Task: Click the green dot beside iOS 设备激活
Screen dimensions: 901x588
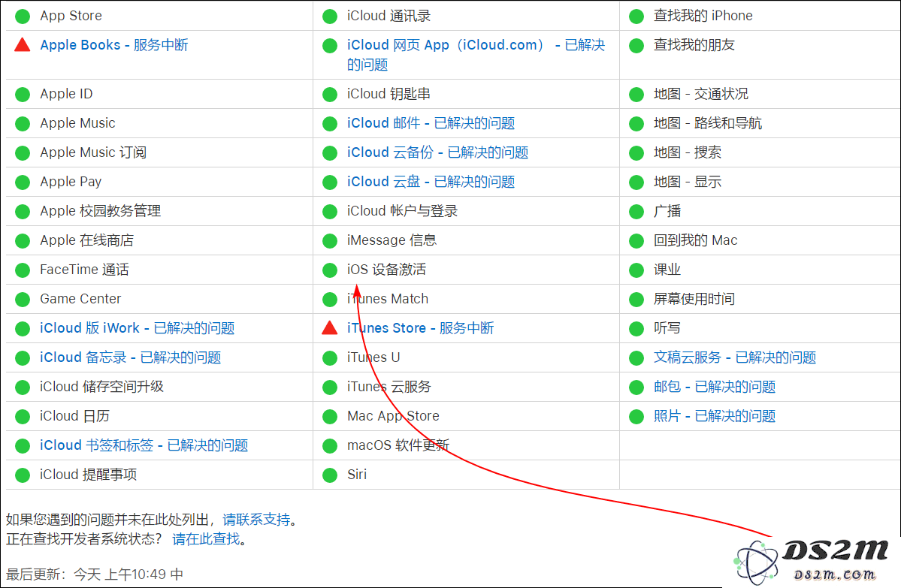Action: pyautogui.click(x=330, y=270)
